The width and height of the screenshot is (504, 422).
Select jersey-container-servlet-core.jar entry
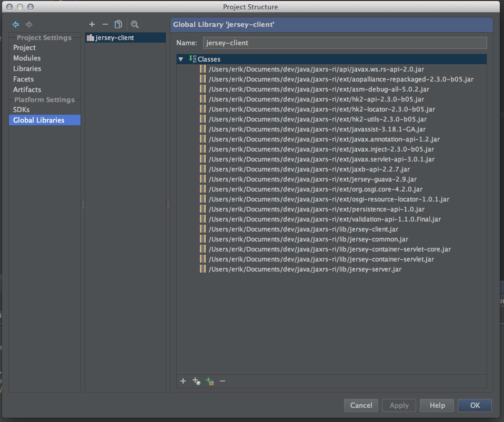tap(329, 249)
